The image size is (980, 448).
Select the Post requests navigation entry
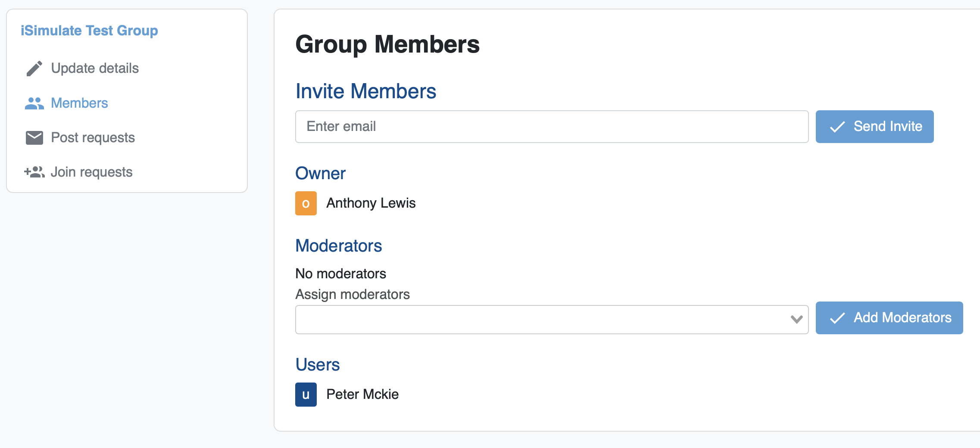[93, 137]
